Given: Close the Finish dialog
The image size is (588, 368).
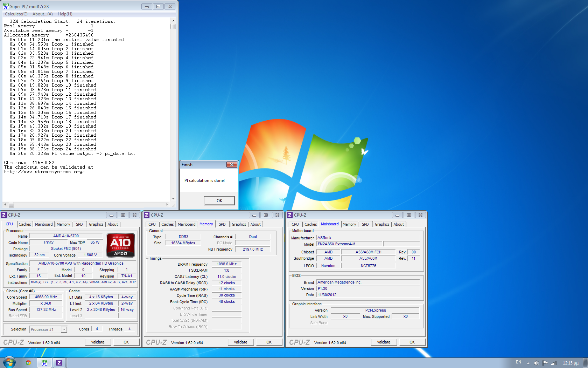Looking at the screenshot, I should coord(232,164).
